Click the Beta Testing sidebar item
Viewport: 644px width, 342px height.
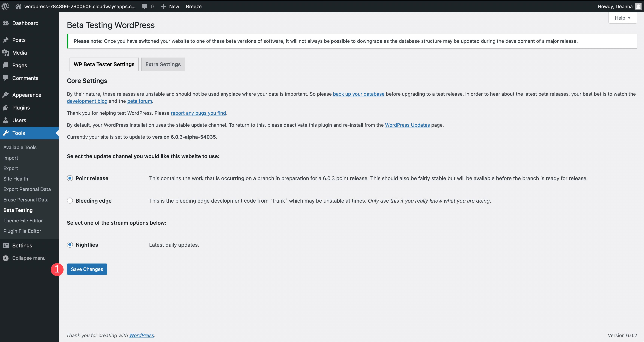pyautogui.click(x=18, y=210)
